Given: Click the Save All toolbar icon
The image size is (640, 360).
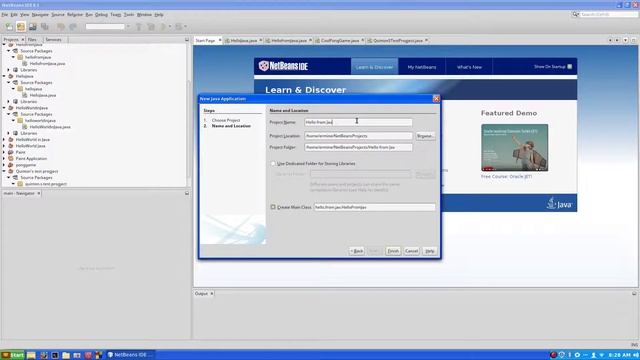Looking at the screenshot, I should point(44,27).
